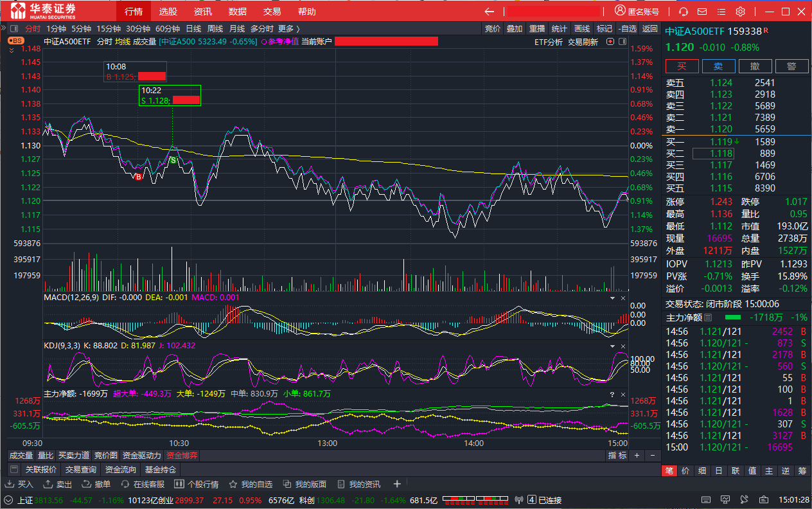This screenshot has width=812, height=509.
Task: Toggle the side panel icon beside 交易刷新
Action: click(609, 42)
